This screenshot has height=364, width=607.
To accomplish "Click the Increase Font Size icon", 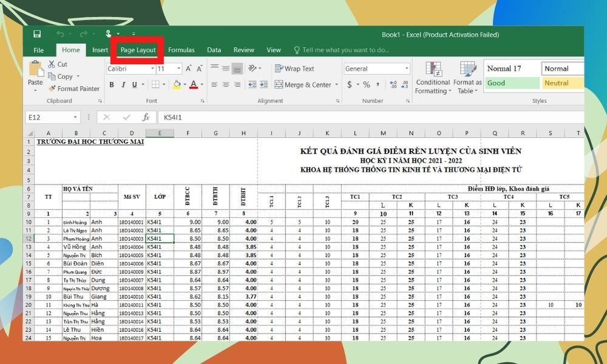I will coord(190,69).
